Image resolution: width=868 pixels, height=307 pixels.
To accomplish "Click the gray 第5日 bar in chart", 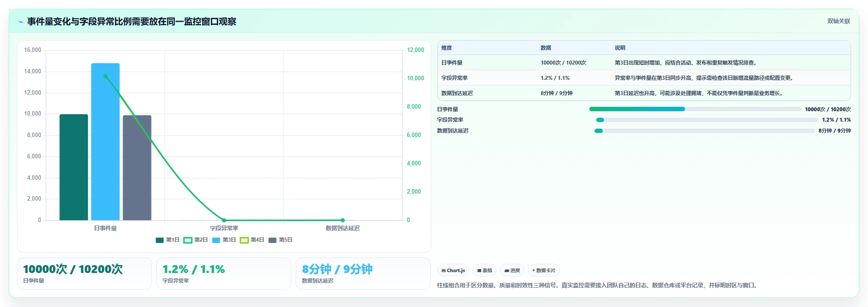I will [x=137, y=168].
